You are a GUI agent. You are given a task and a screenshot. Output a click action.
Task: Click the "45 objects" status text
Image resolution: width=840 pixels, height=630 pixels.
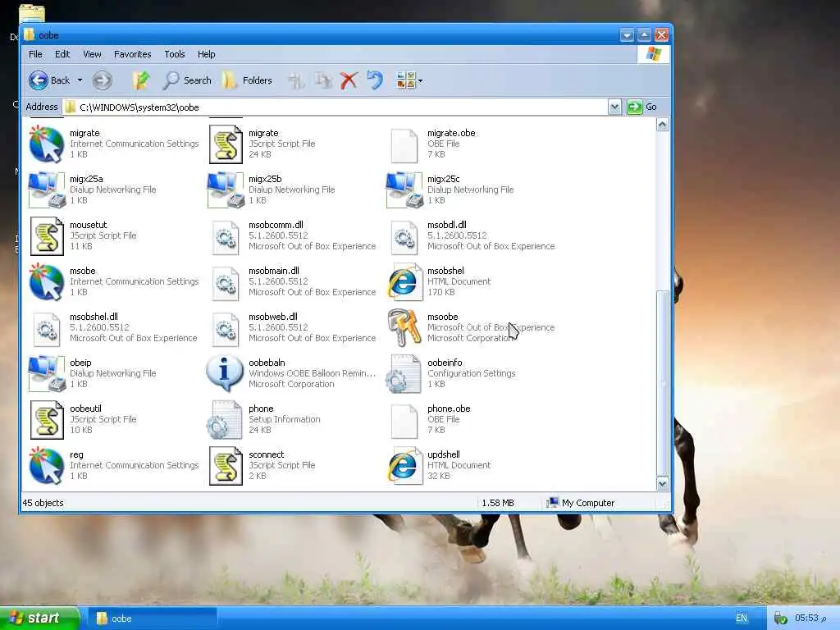pyautogui.click(x=43, y=503)
